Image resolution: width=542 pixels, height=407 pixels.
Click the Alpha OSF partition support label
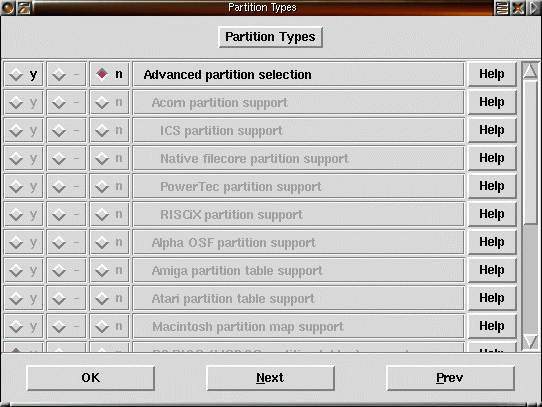[234, 242]
